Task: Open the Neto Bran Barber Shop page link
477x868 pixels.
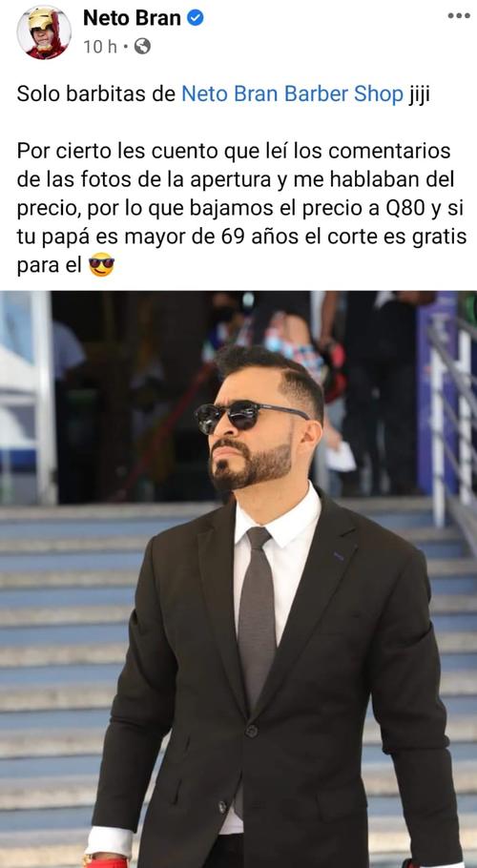Action: click(292, 94)
